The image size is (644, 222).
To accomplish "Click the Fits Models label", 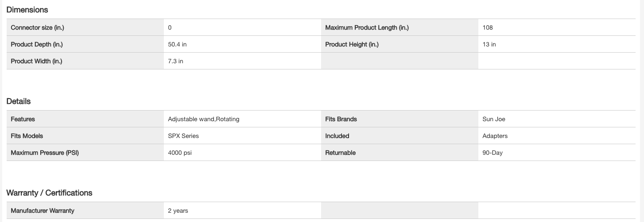I will pos(27,136).
